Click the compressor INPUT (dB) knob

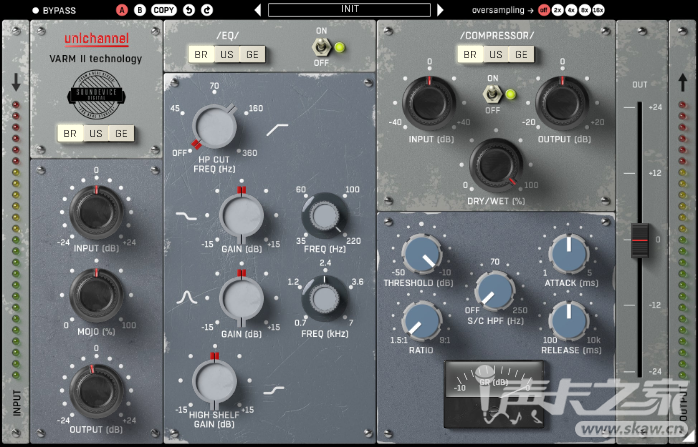click(429, 102)
